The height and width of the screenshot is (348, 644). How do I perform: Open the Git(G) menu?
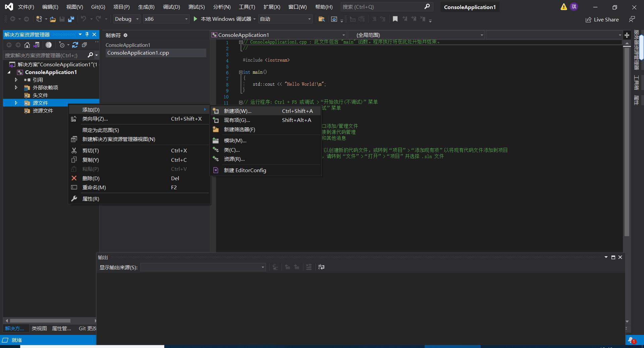click(98, 7)
